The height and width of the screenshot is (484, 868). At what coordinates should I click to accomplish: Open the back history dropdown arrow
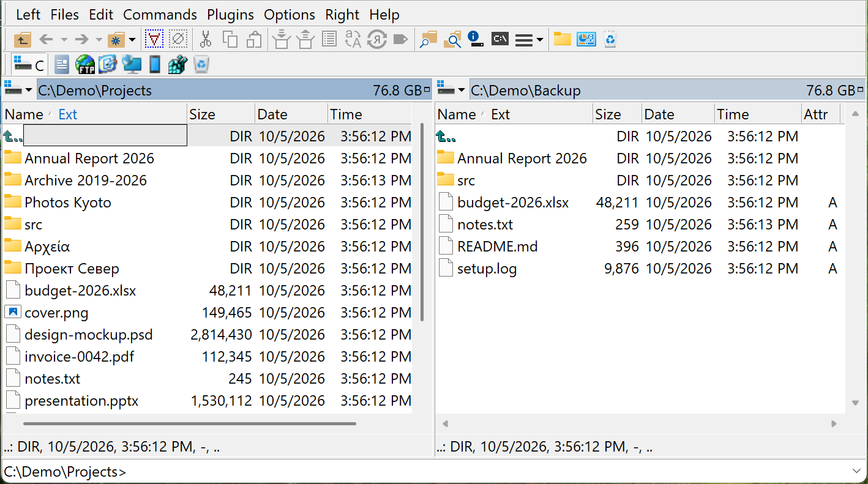(64, 40)
